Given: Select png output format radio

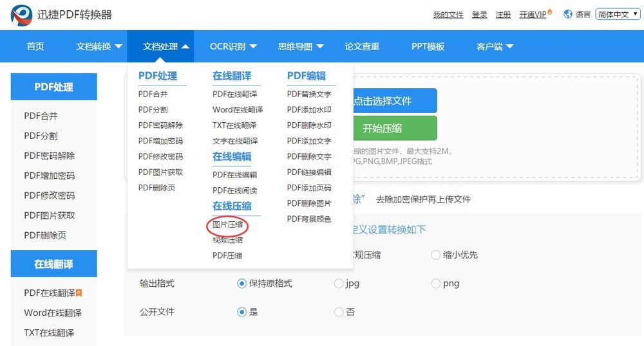Looking at the screenshot, I should (x=436, y=283).
